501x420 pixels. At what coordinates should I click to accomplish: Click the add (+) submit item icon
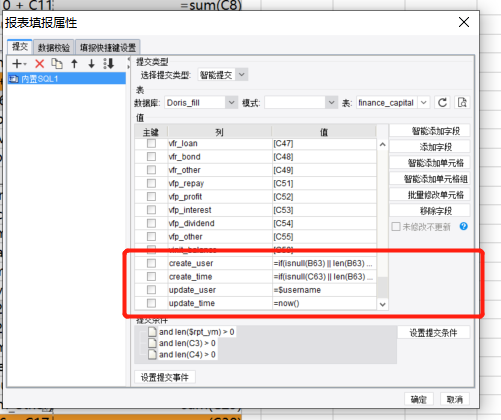[17, 63]
